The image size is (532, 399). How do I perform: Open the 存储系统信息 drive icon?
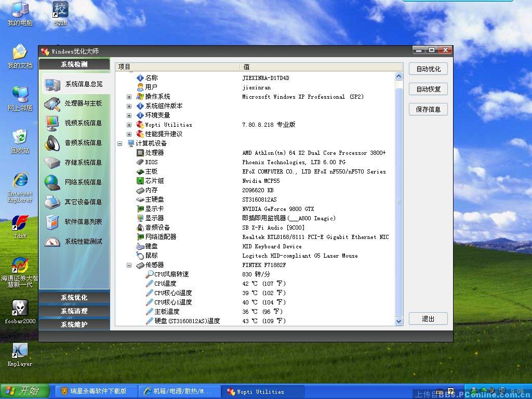[52, 163]
